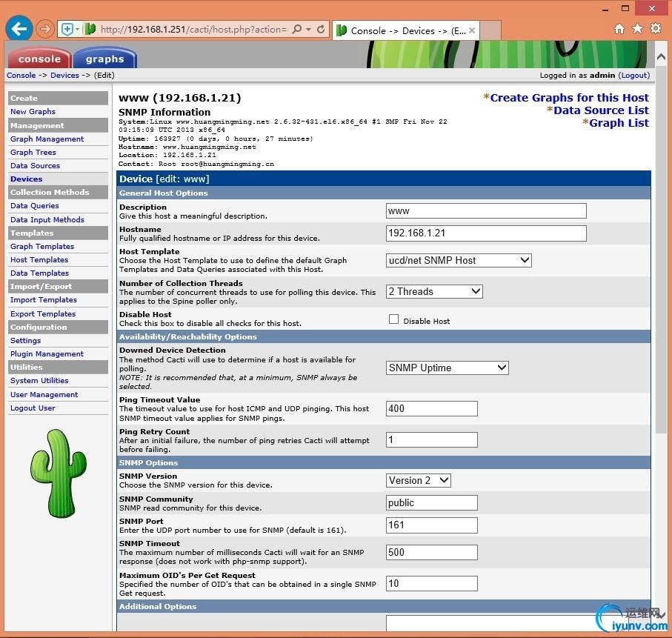This screenshot has height=638, width=672.
Task: Open the Downed Device Detection dropdown
Action: pyautogui.click(x=447, y=368)
